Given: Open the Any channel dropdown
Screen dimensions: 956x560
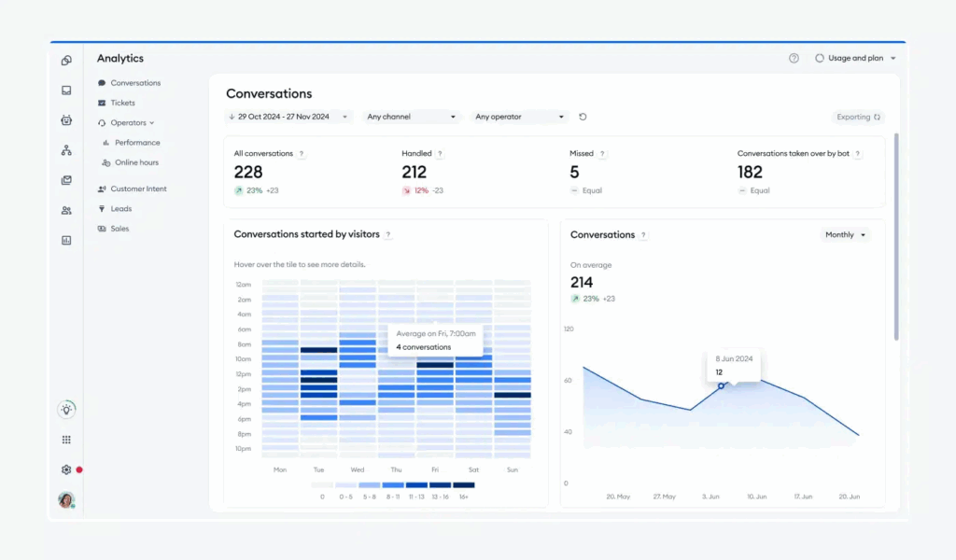Looking at the screenshot, I should click(411, 117).
